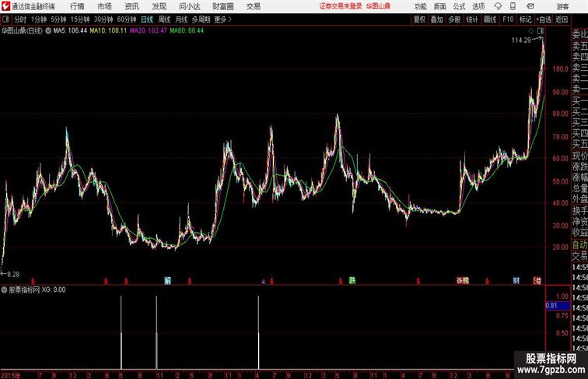Expand 更多 period options

click(222, 19)
